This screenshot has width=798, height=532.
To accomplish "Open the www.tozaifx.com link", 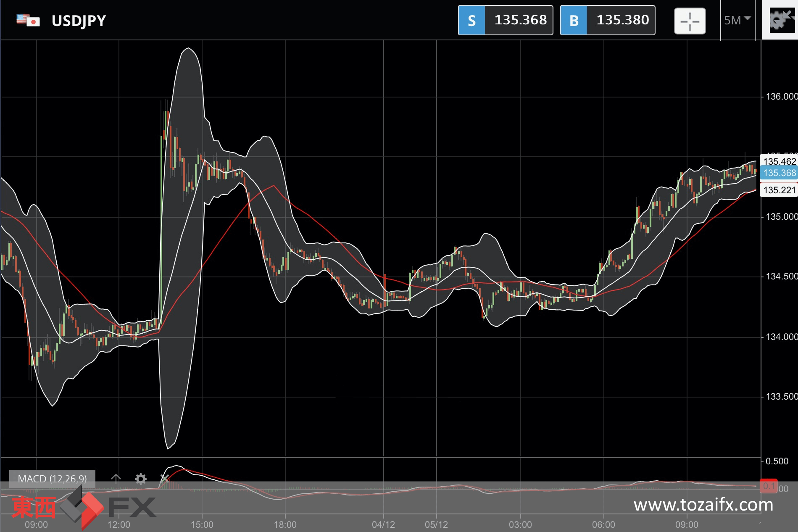I will [703, 505].
